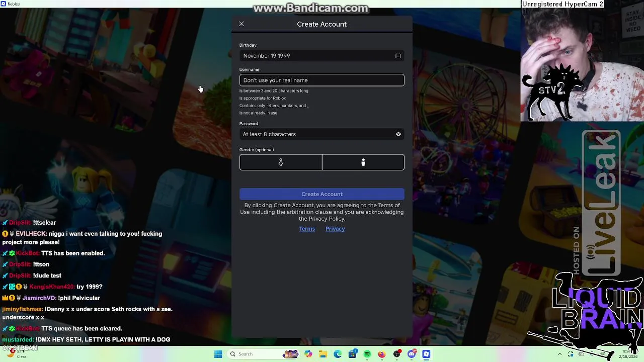Click JismirchVD's '!phil Pelvicular' message

coord(79,298)
